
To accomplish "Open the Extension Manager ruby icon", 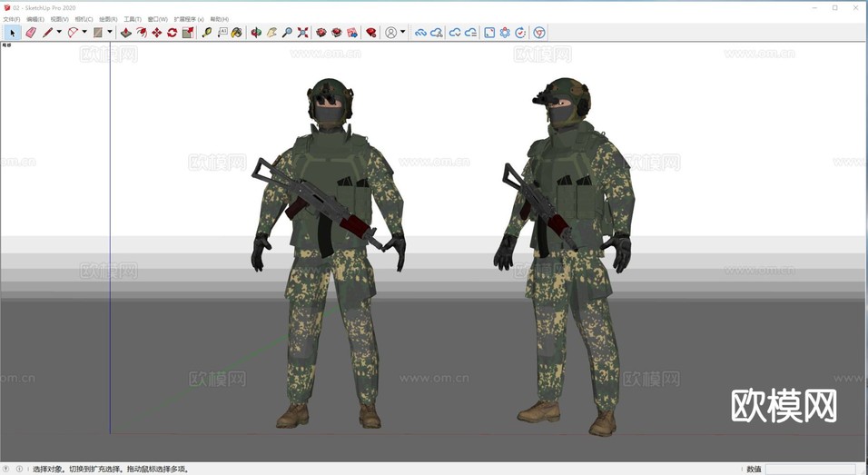I will click(x=370, y=33).
